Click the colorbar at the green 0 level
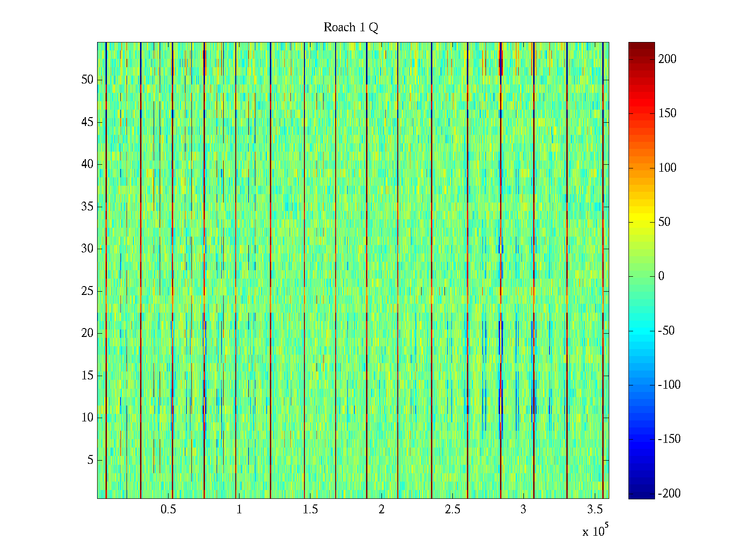Image resolution: width=747 pixels, height=560 pixels. coord(641,276)
